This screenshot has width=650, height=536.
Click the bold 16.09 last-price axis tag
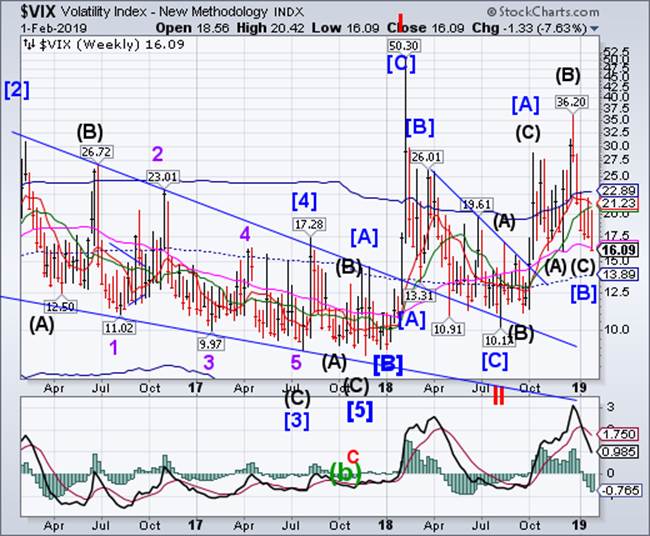click(x=619, y=250)
